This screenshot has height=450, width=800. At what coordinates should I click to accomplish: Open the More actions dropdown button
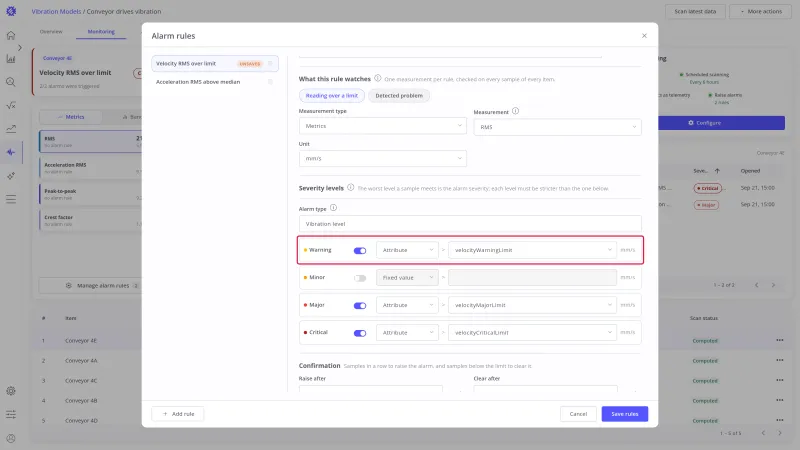click(x=761, y=11)
